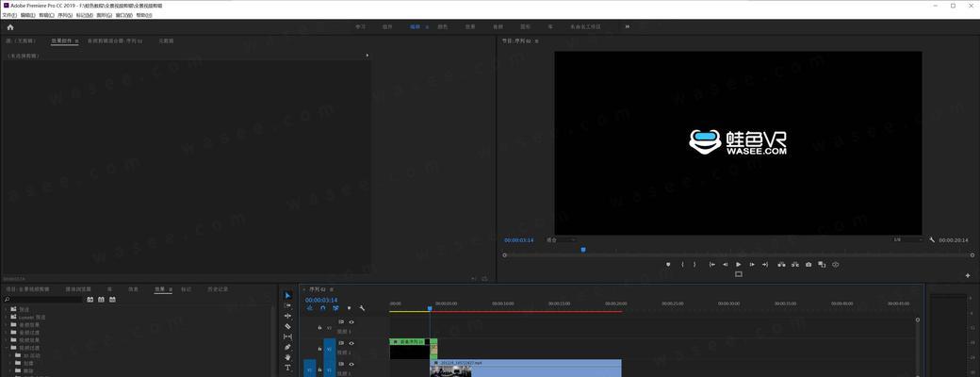Open the 序列(S) menu
This screenshot has height=377, width=980.
click(x=66, y=14)
